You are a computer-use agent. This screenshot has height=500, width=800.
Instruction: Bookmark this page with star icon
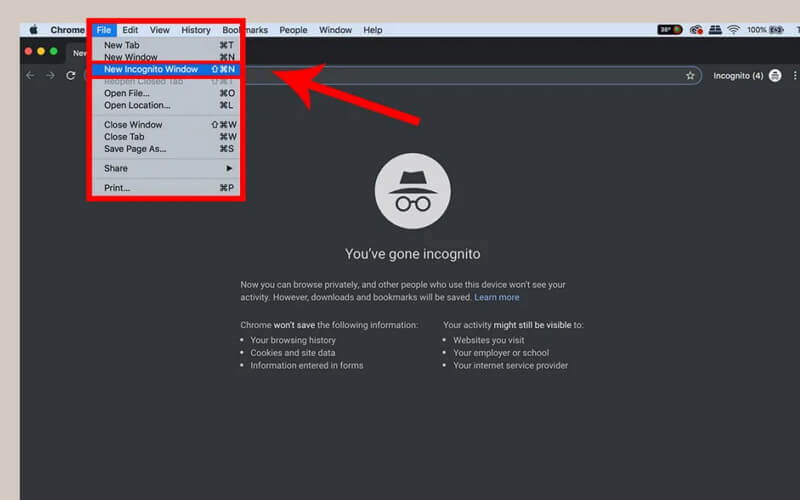(x=690, y=76)
